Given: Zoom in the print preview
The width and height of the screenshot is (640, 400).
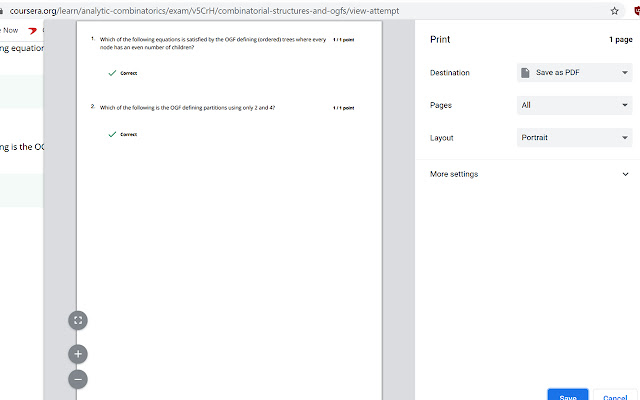Looking at the screenshot, I should click(x=78, y=353).
